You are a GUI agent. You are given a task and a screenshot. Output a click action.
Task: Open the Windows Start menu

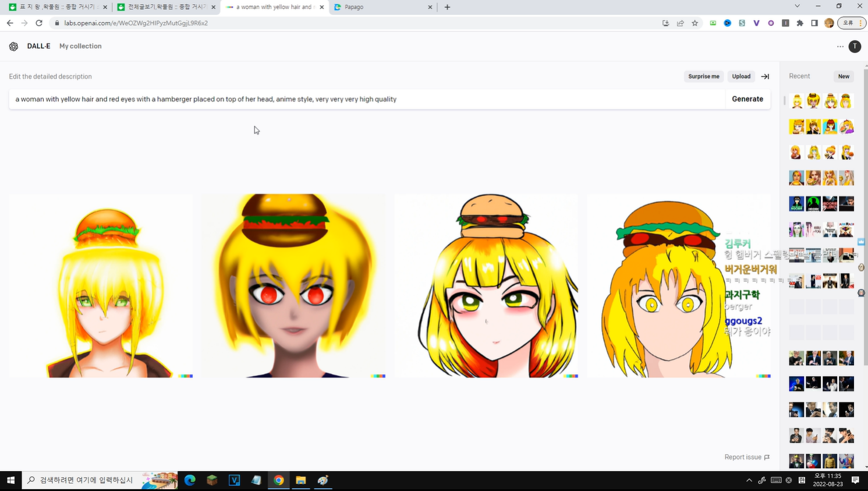[x=10, y=480]
